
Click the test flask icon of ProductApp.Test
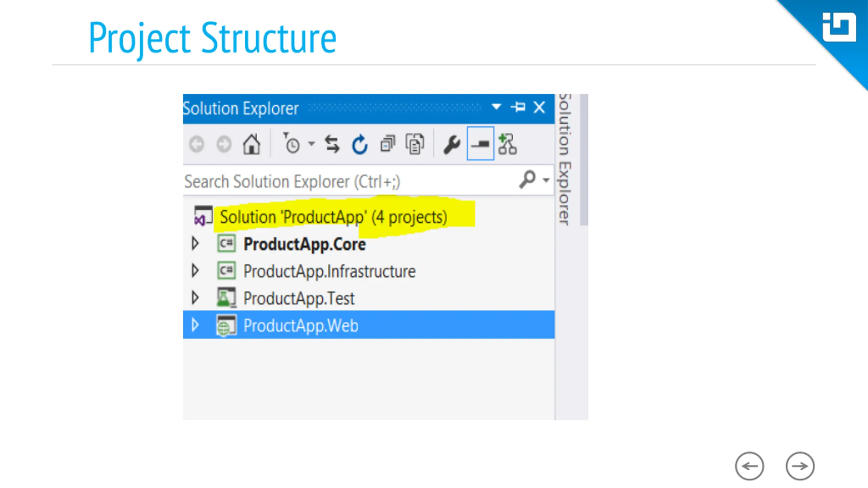[x=226, y=297]
